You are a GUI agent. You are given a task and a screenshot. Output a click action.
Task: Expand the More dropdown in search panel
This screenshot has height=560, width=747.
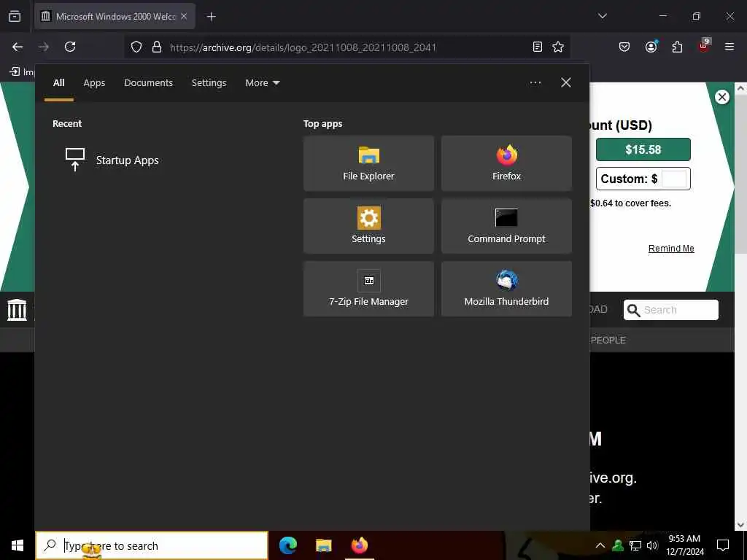(x=262, y=83)
